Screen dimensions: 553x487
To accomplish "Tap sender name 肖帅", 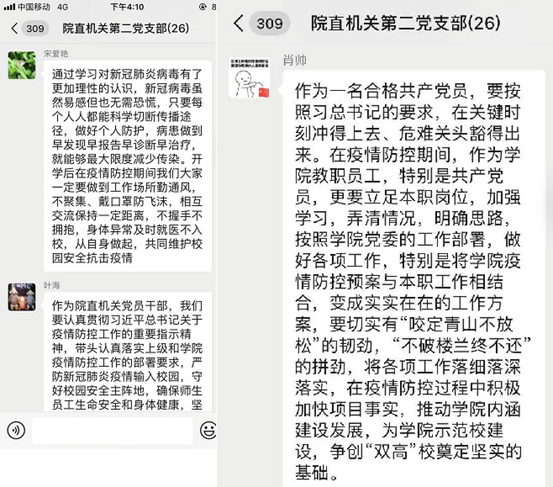I will pyautogui.click(x=295, y=60).
